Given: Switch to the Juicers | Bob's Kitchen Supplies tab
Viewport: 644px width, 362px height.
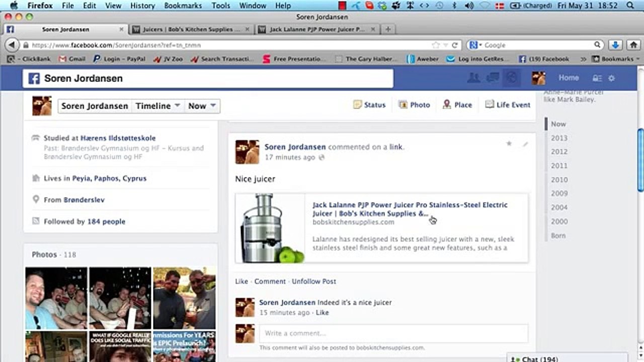Looking at the screenshot, I should (190, 30).
